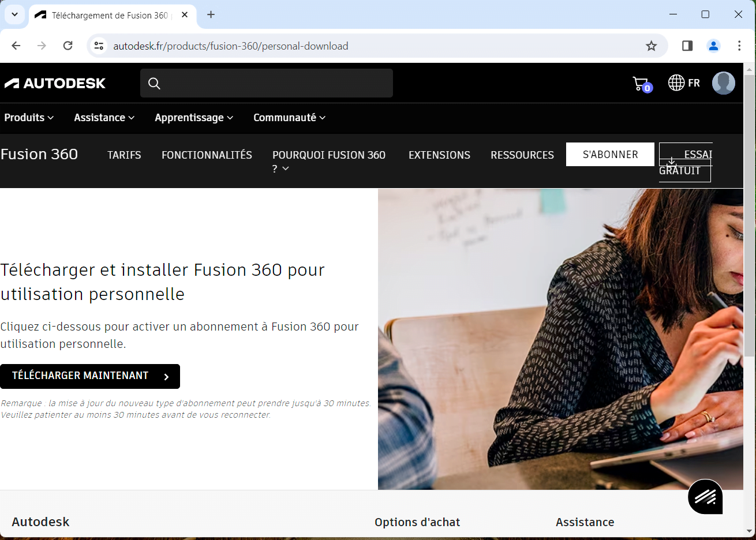Open the Autodesk assistant chat bubble
756x540 pixels.
(705, 496)
